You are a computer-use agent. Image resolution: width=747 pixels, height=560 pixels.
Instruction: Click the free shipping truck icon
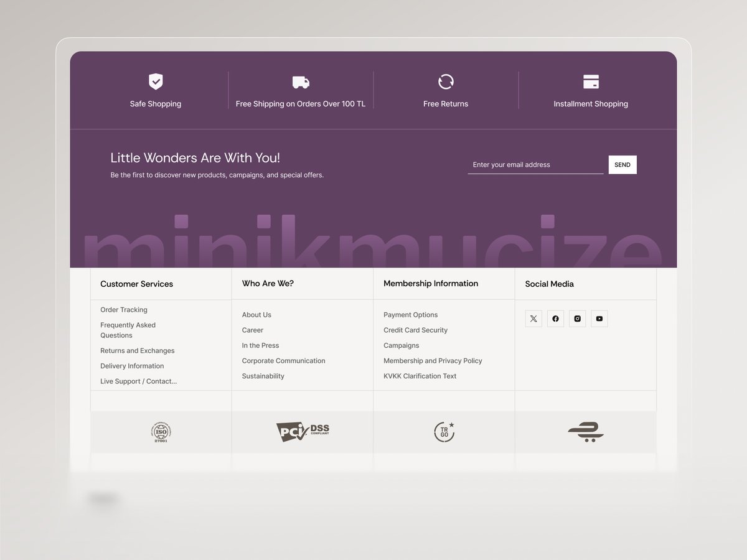[x=301, y=82]
